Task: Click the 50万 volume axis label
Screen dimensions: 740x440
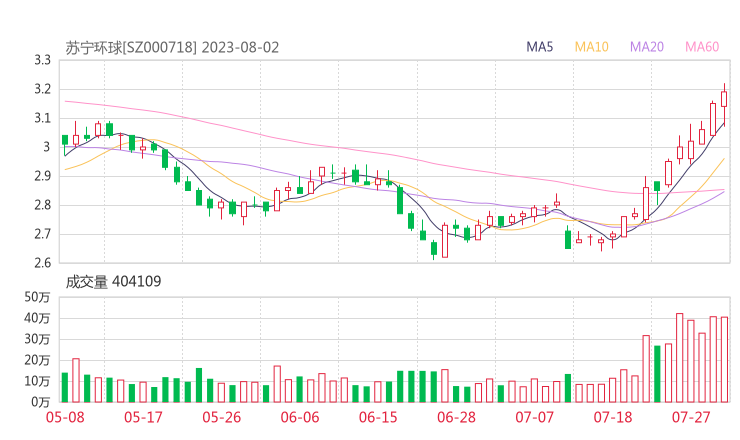Action: tap(37, 297)
